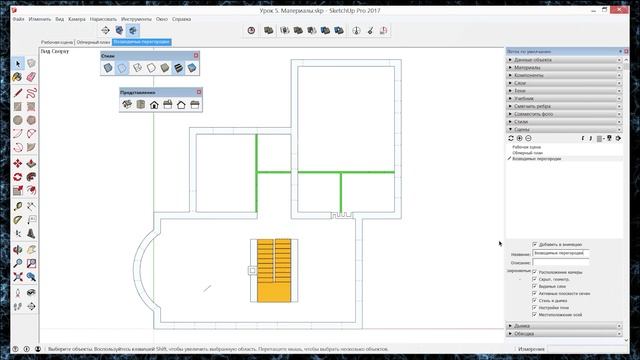Expand the 'Совместить фото' tray panel
This screenshot has height=360, width=640.
tap(564, 114)
